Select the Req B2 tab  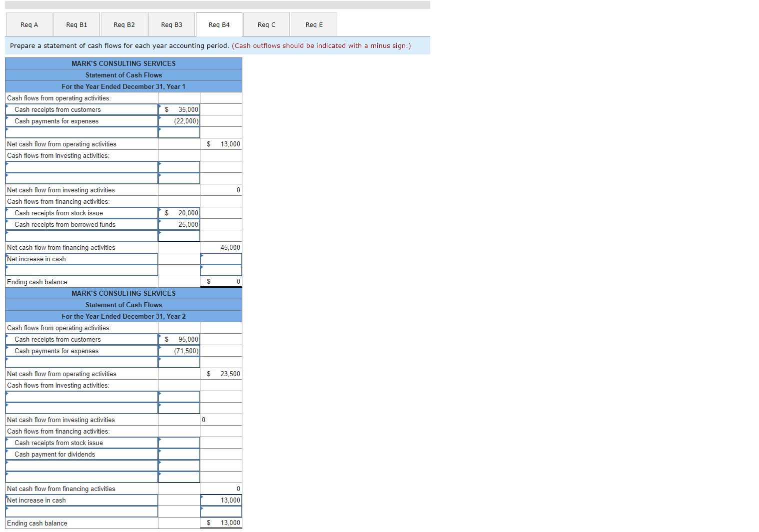pyautogui.click(x=123, y=24)
